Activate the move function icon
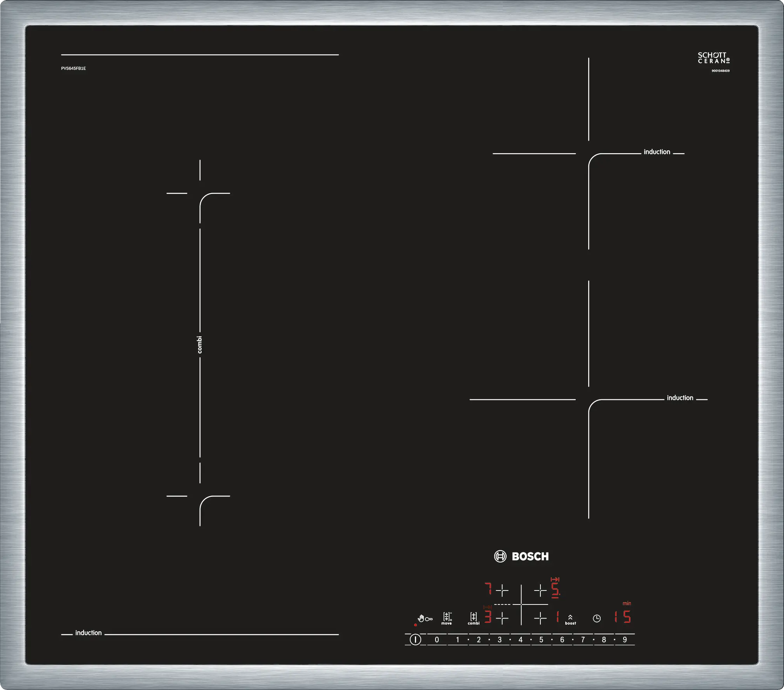The image size is (784, 690). click(x=447, y=618)
